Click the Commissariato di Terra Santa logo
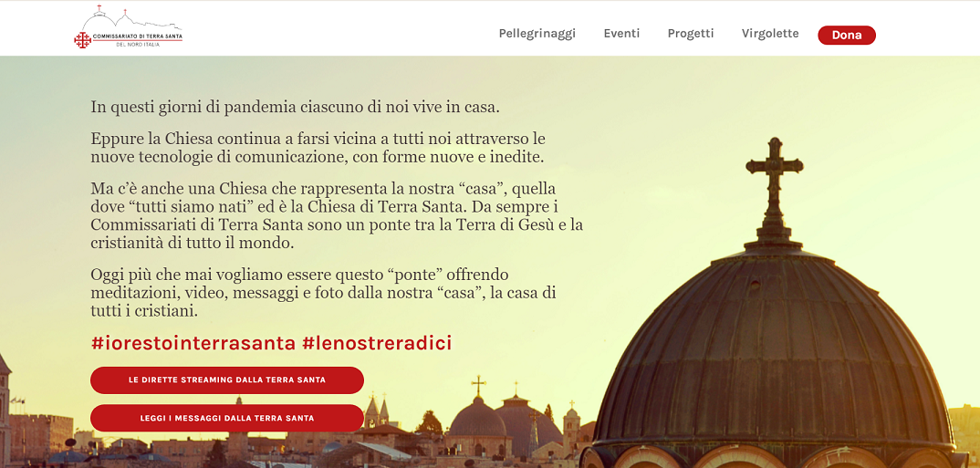Image resolution: width=980 pixels, height=468 pixels. (x=128, y=27)
